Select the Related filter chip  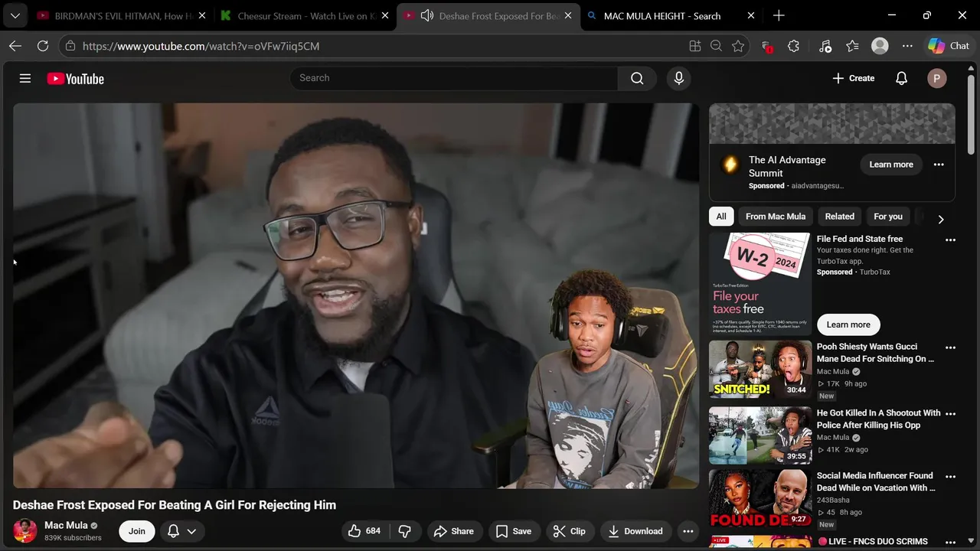840,217
